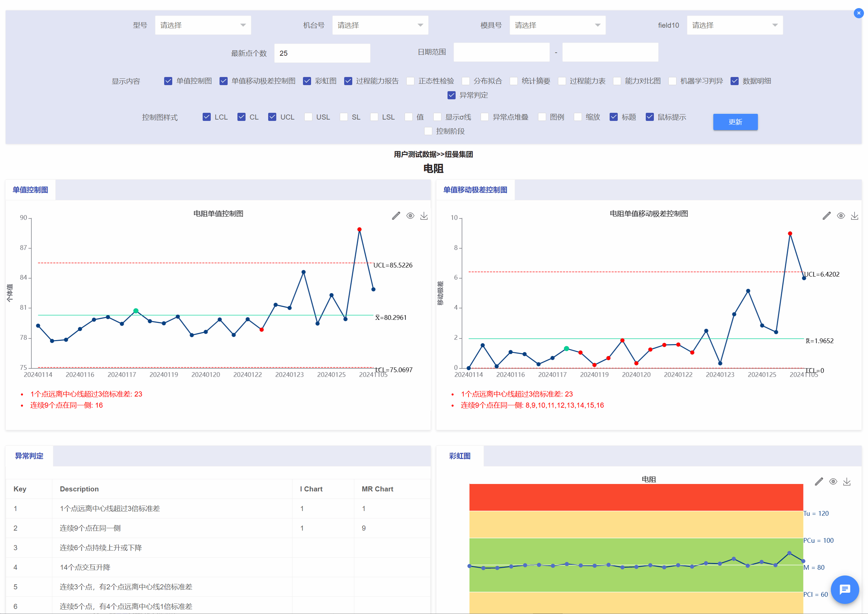Click red out-of-control point on 单值控制图
Screen dimensions: 868x614
(x=359, y=230)
